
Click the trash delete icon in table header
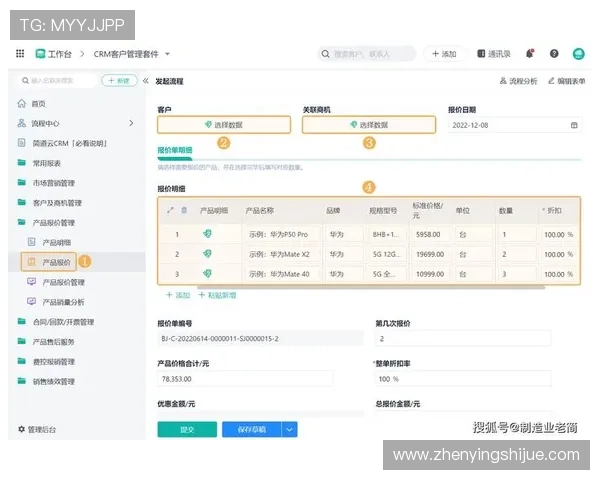[x=184, y=210]
